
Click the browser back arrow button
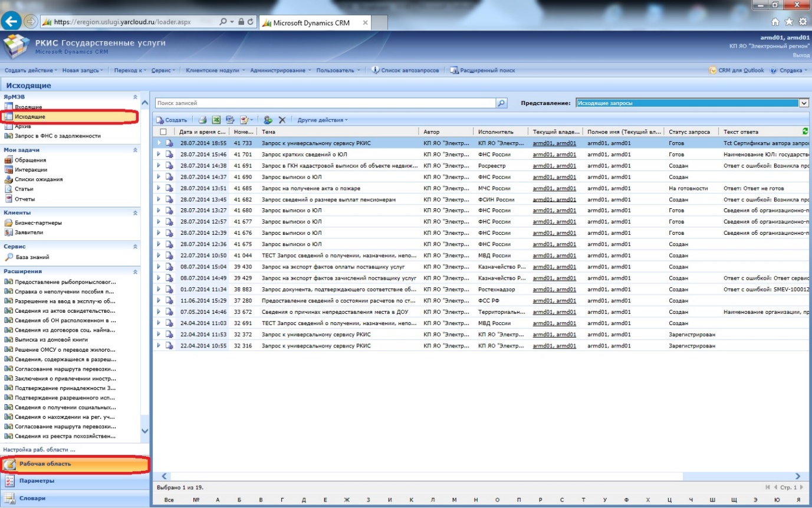tap(12, 22)
